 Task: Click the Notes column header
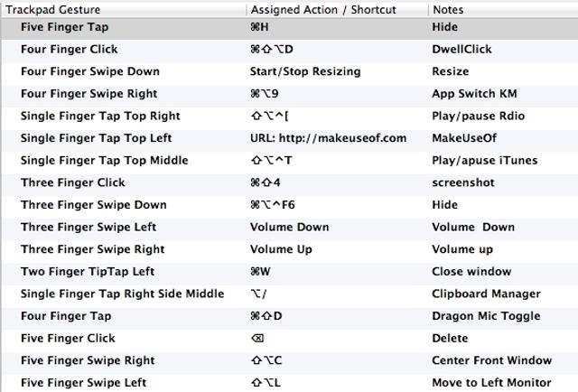click(x=448, y=9)
